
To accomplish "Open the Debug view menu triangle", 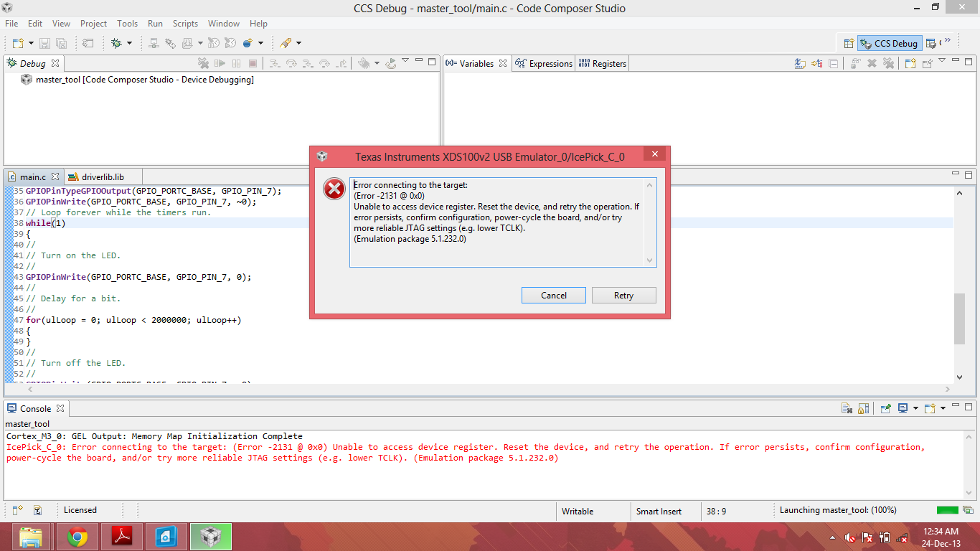I will click(405, 62).
